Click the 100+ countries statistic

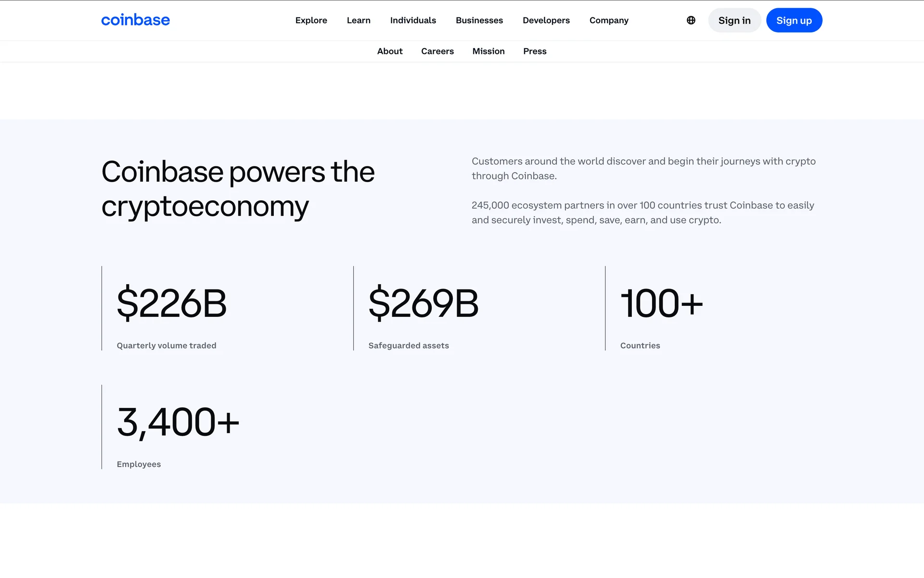click(x=661, y=303)
